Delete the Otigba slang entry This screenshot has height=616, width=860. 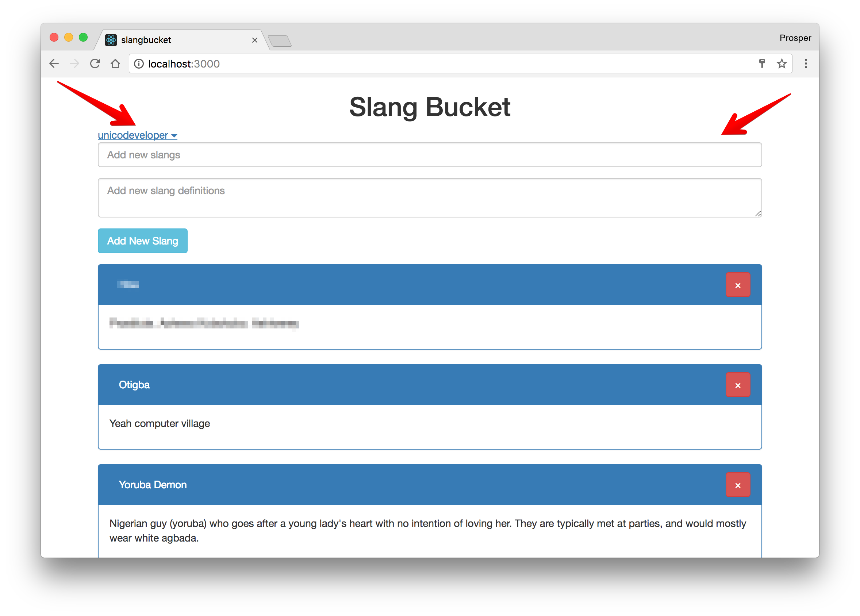pyautogui.click(x=737, y=385)
